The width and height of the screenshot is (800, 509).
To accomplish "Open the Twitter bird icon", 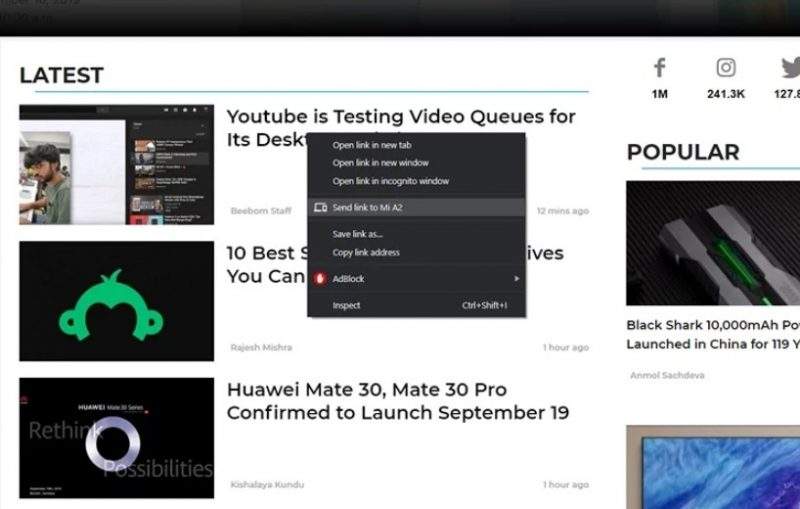I will pos(790,68).
